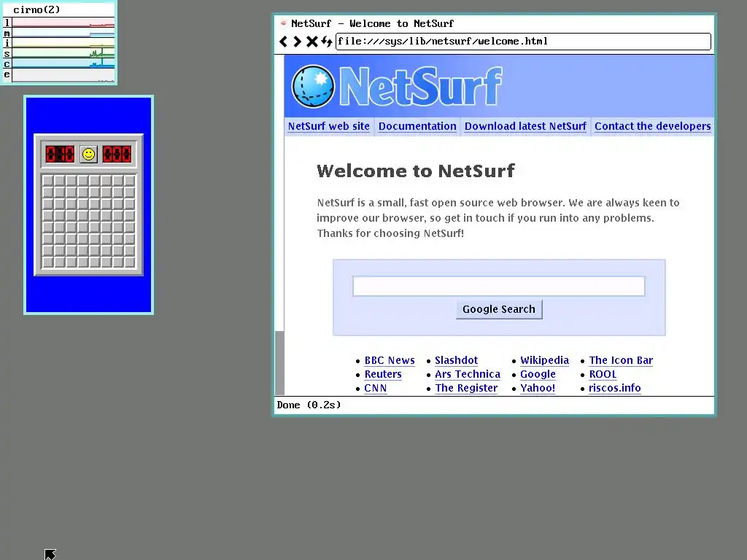This screenshot has width=747, height=560.
Task: Open the riscos.info link
Action: (x=614, y=388)
